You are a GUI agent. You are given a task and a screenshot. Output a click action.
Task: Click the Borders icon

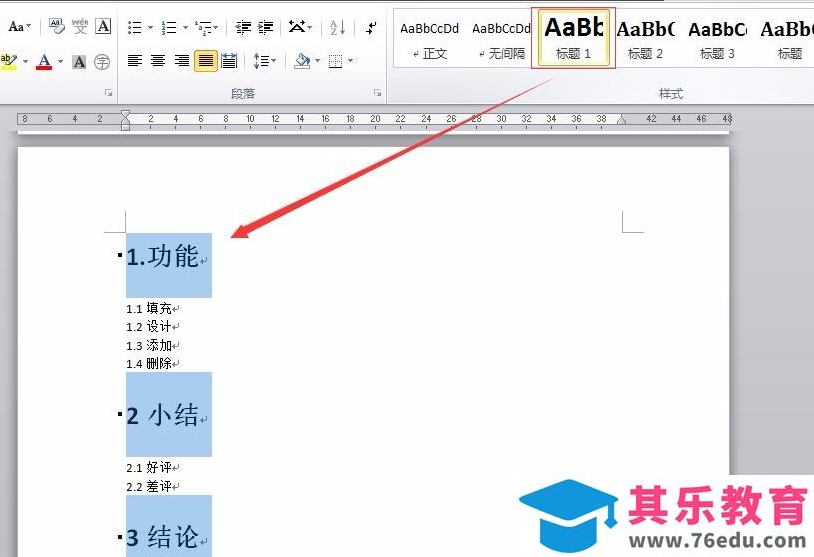336,62
